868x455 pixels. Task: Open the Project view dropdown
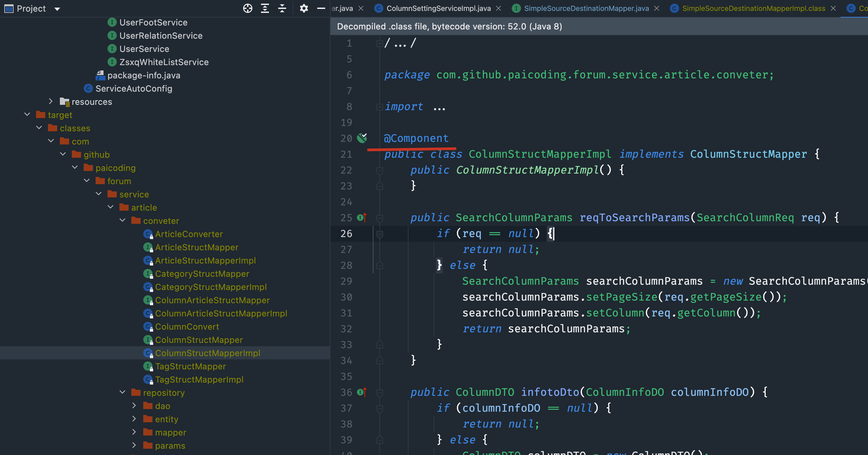[x=57, y=9]
